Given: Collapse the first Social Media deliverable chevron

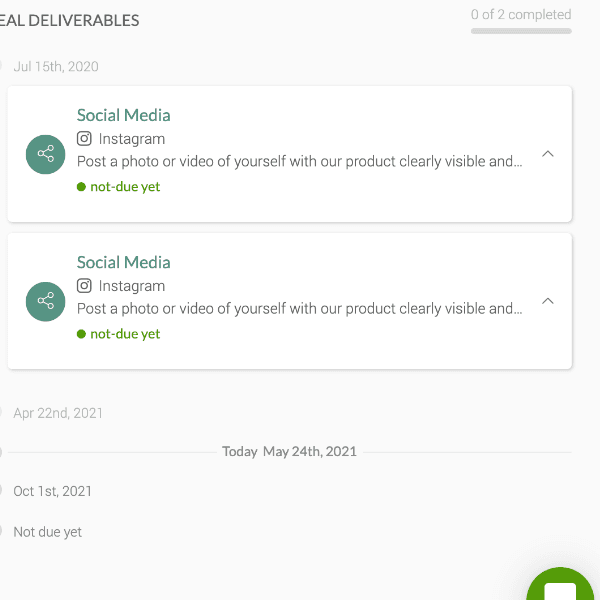Looking at the screenshot, I should [x=548, y=154].
